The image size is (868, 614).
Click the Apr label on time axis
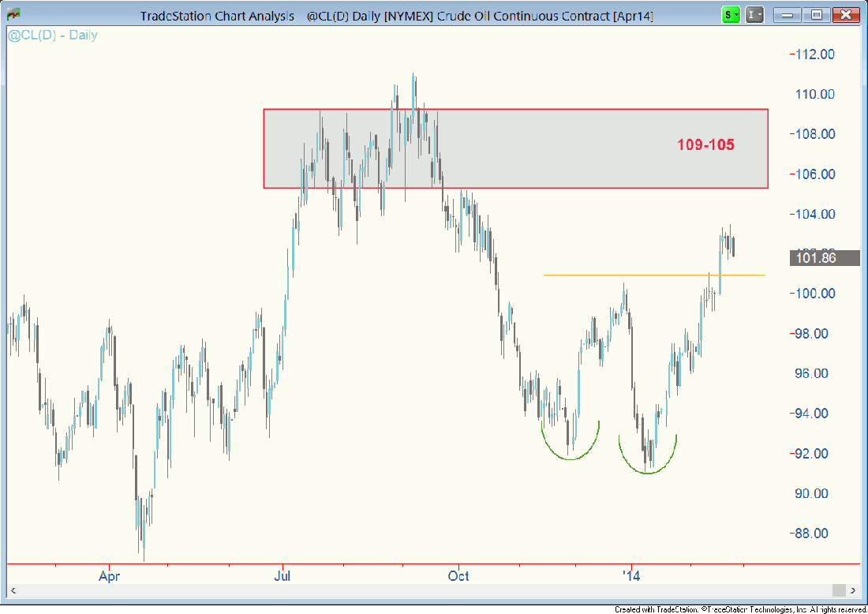(x=108, y=576)
